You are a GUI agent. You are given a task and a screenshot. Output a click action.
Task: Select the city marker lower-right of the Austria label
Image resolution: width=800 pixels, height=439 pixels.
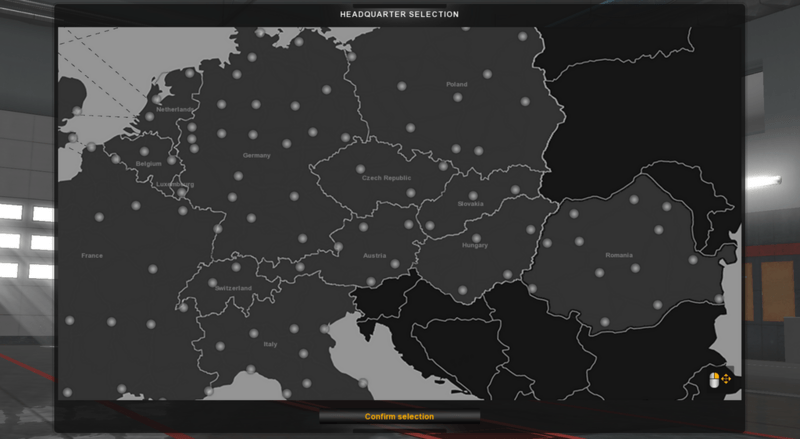(x=395, y=264)
